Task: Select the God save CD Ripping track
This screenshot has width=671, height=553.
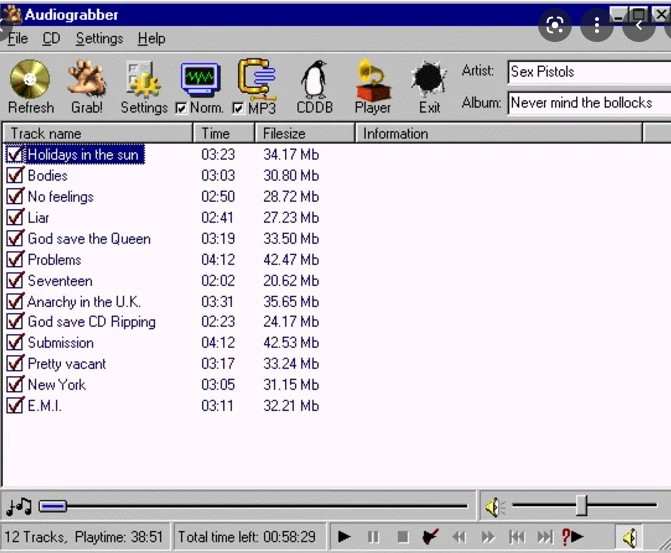Action: (x=92, y=322)
